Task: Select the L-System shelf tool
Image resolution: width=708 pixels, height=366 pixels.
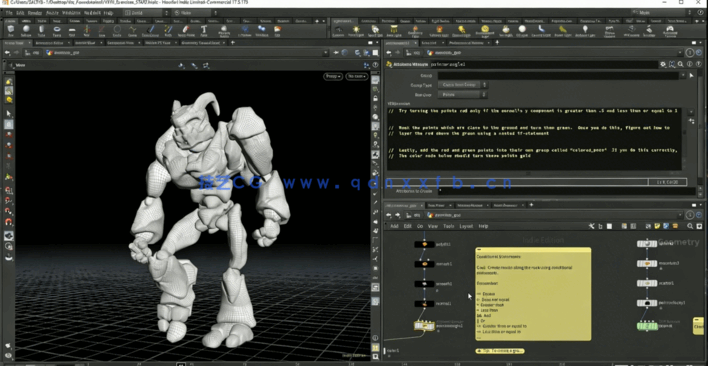Action: click(246, 30)
